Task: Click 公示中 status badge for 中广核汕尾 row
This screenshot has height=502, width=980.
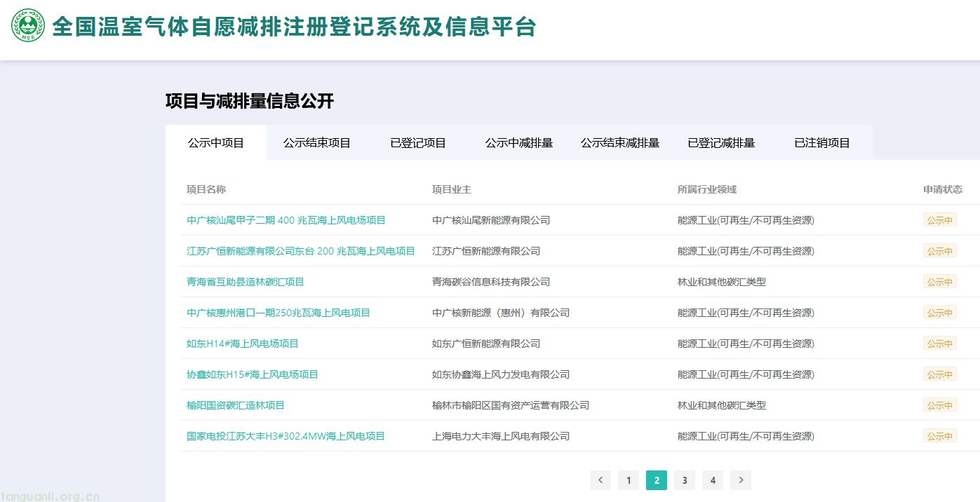Action: [x=940, y=220]
